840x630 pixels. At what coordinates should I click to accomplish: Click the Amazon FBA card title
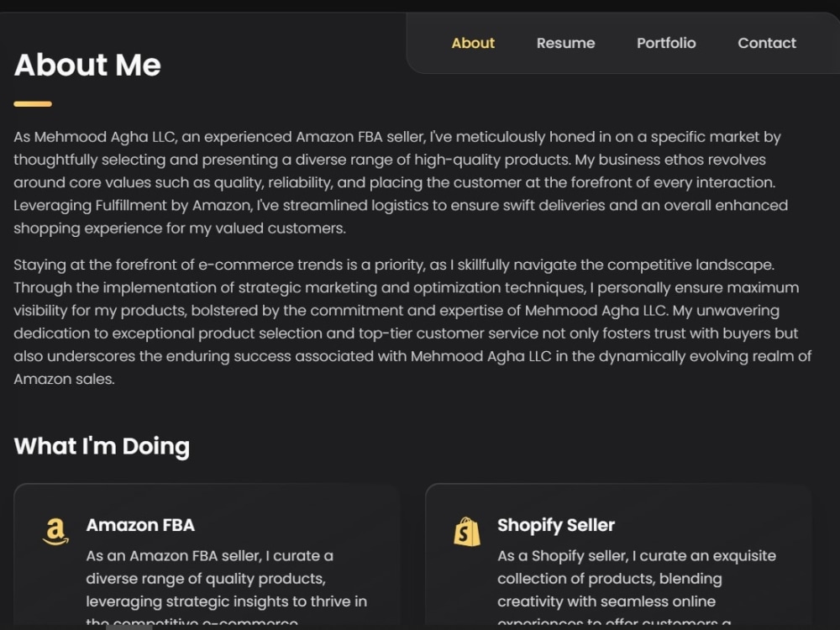140,525
